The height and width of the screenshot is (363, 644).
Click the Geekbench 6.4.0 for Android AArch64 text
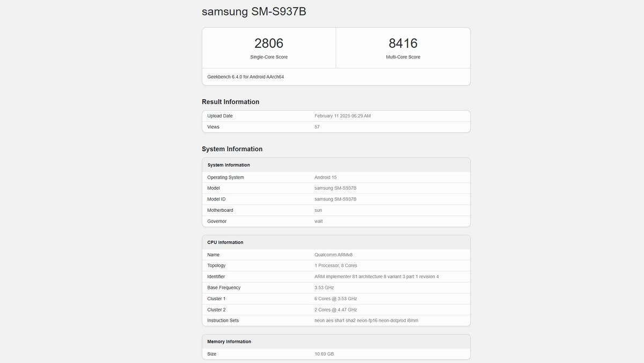(x=245, y=77)
